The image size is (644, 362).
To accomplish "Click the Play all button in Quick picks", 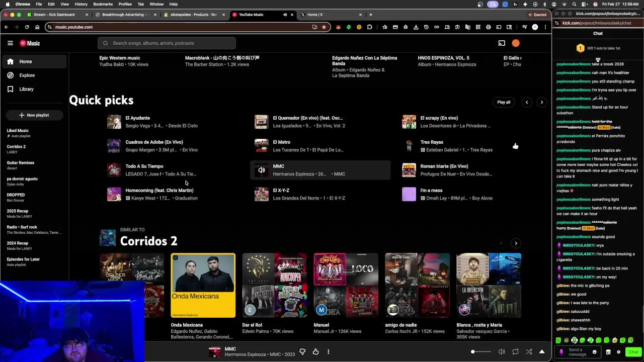I will click(x=504, y=102).
